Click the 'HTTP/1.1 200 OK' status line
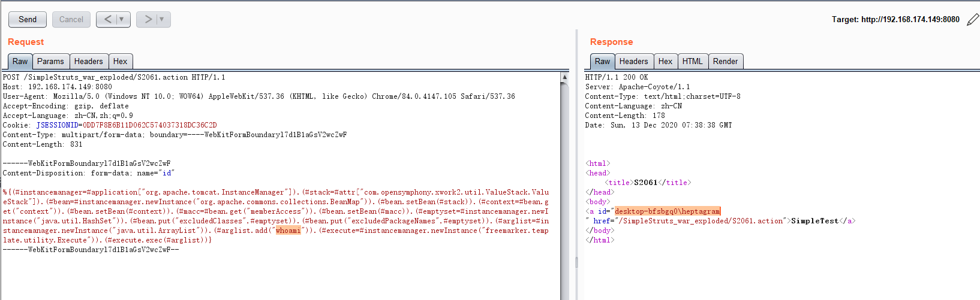This screenshot has height=300, width=980. pos(617,77)
